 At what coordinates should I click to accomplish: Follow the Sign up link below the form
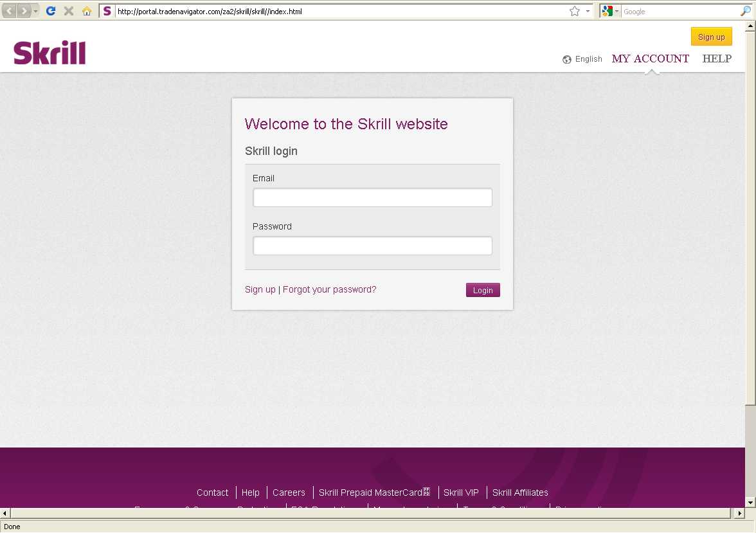260,289
